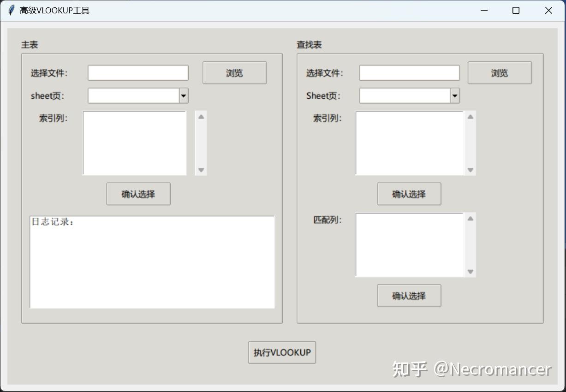Click inside the 查找表 索引列 listbox

[410, 143]
